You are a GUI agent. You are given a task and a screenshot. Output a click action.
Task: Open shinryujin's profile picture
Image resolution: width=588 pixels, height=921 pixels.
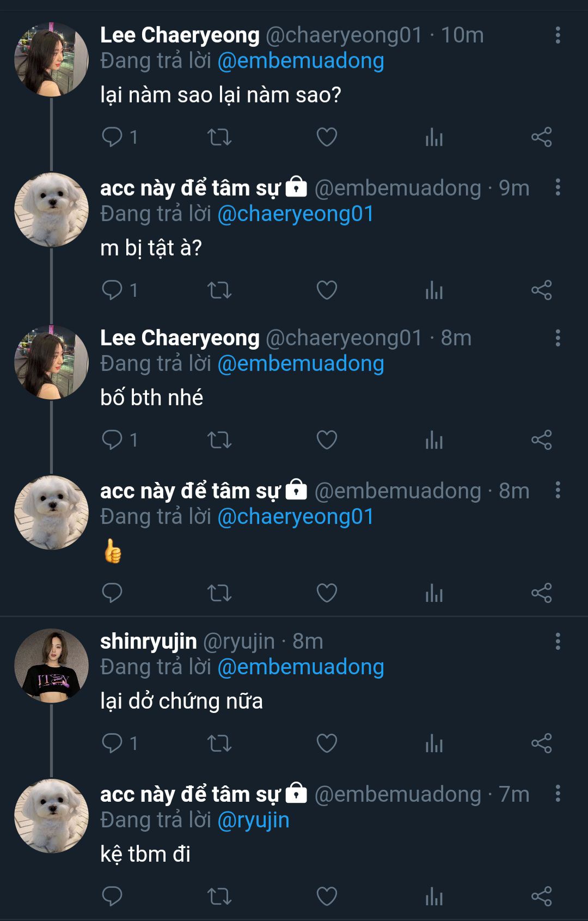[51, 666]
